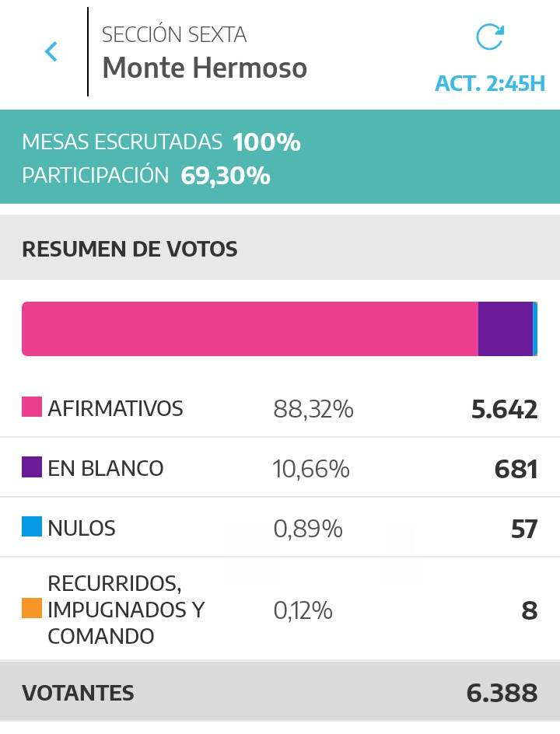The image size is (560, 734).
Task: Click the Mesas Escrutadas 100% banner text
Action: click(x=161, y=142)
